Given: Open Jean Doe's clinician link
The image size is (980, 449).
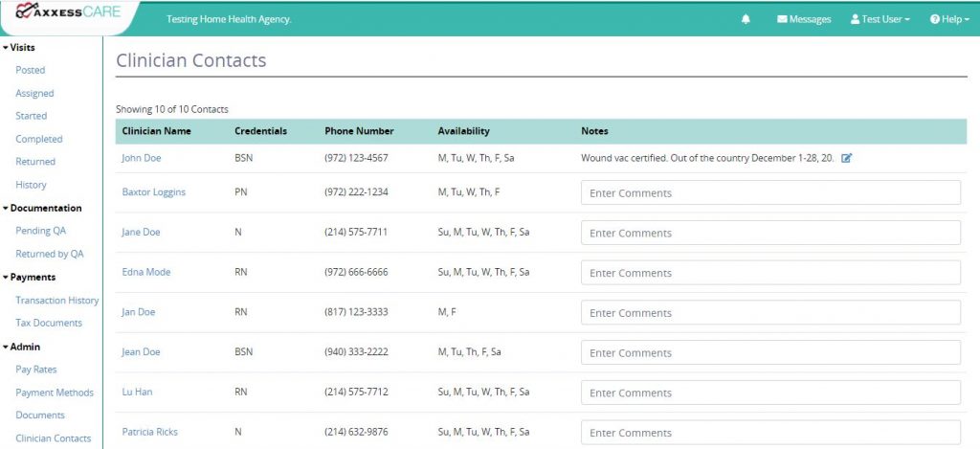Looking at the screenshot, I should pos(141,352).
